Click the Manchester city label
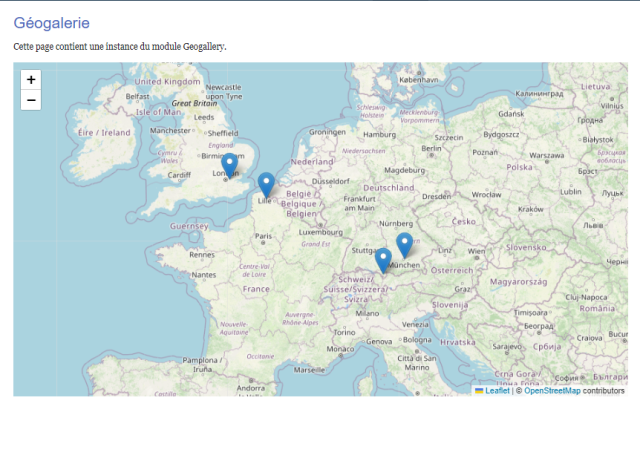Image resolution: width=640 pixels, height=458 pixels. 170,131
